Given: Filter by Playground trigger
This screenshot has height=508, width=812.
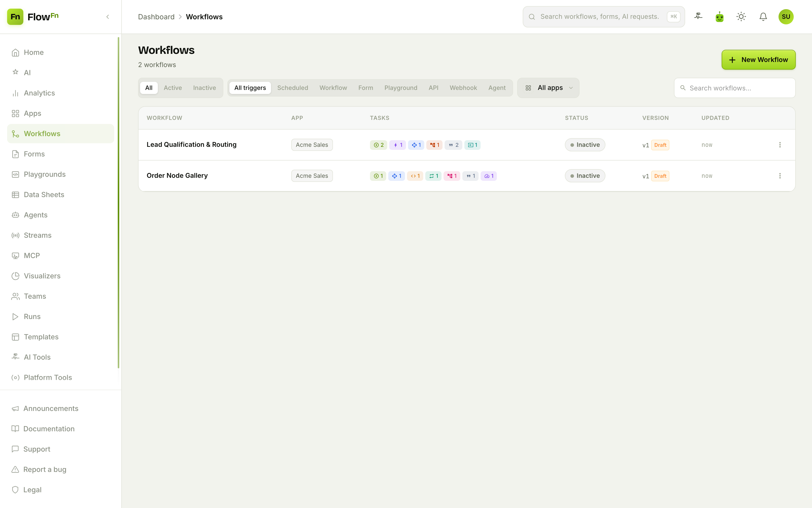Looking at the screenshot, I should pyautogui.click(x=401, y=88).
